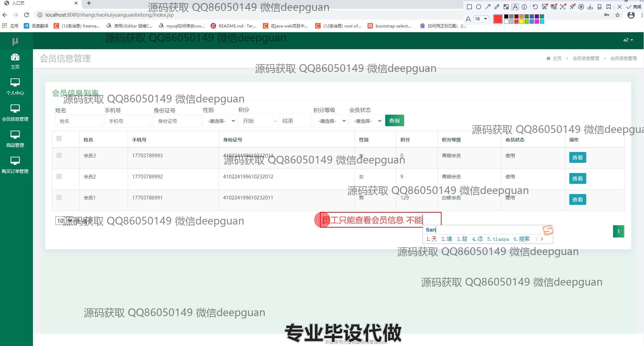Pin the screenshot with pushpin icon
Viewport: 644px width, 346px height.
572,7
